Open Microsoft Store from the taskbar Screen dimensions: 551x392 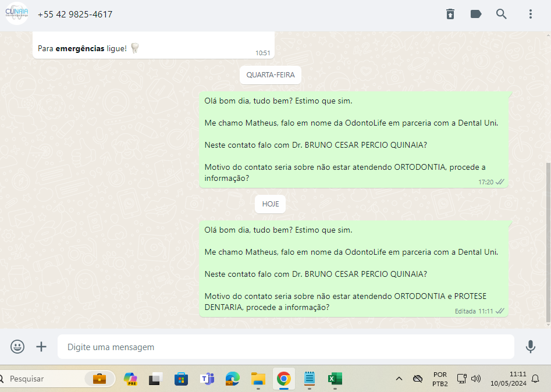click(181, 379)
